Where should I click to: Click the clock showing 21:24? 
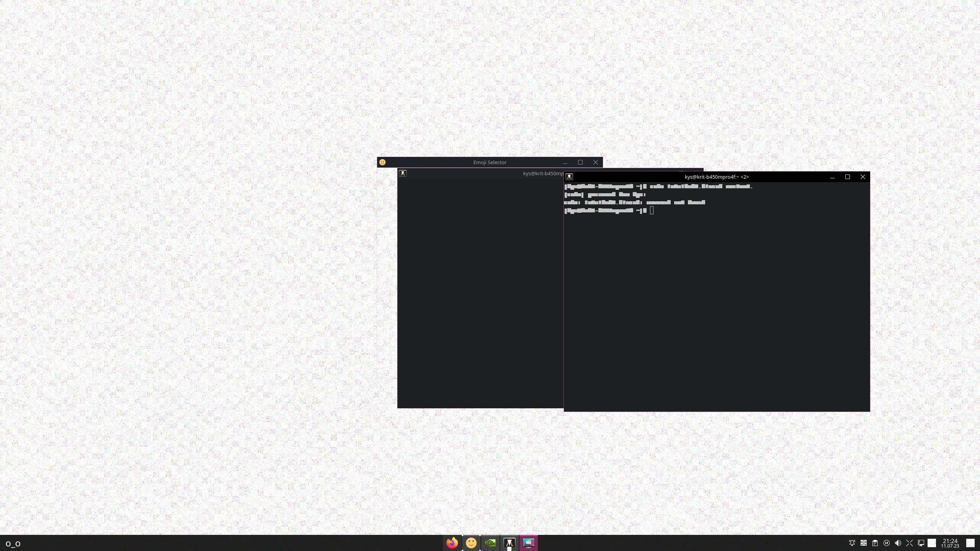point(950,543)
